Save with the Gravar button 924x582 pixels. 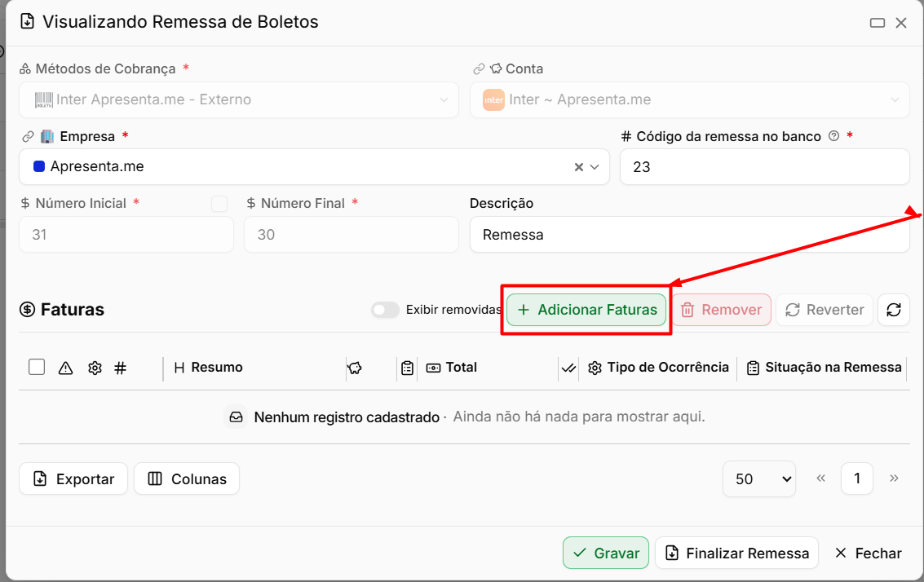pos(606,553)
